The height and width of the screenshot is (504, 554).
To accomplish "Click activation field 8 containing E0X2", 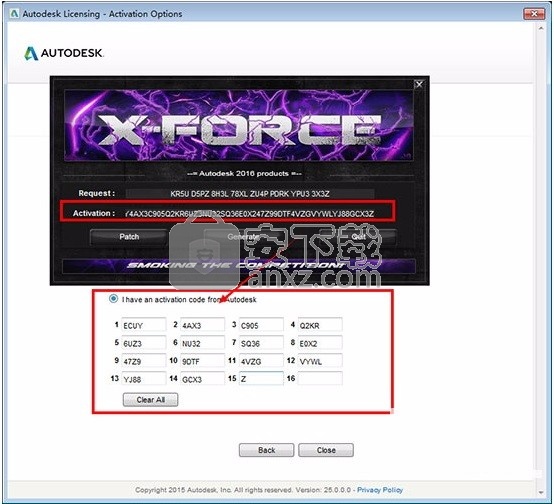I will pyautogui.click(x=320, y=343).
